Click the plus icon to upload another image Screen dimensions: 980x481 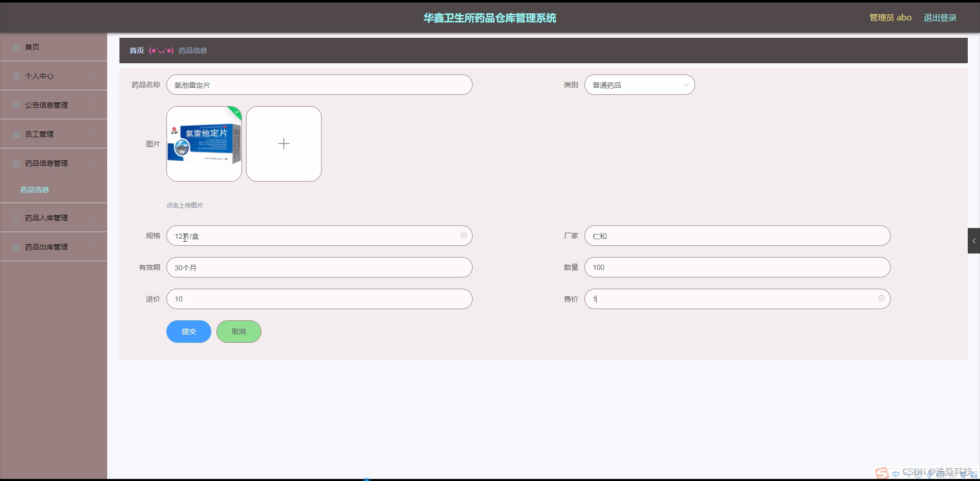[284, 143]
